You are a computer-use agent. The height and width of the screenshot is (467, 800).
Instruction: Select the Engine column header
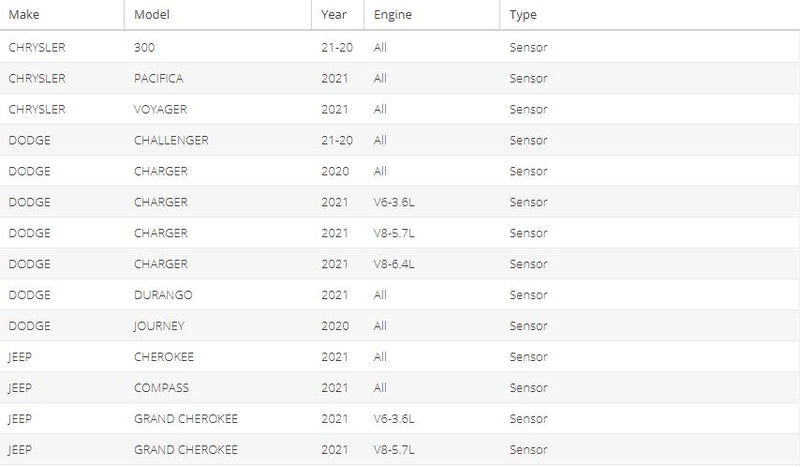432,15
